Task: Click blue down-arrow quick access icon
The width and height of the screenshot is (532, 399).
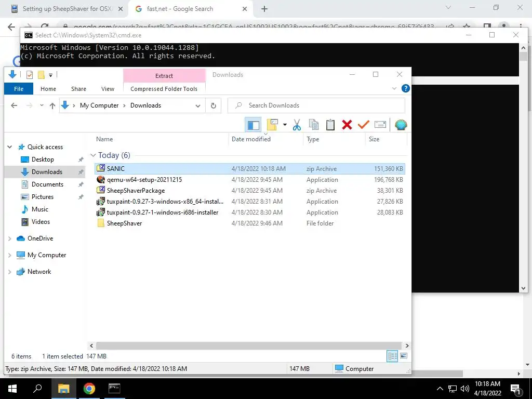Action: click(x=12, y=74)
